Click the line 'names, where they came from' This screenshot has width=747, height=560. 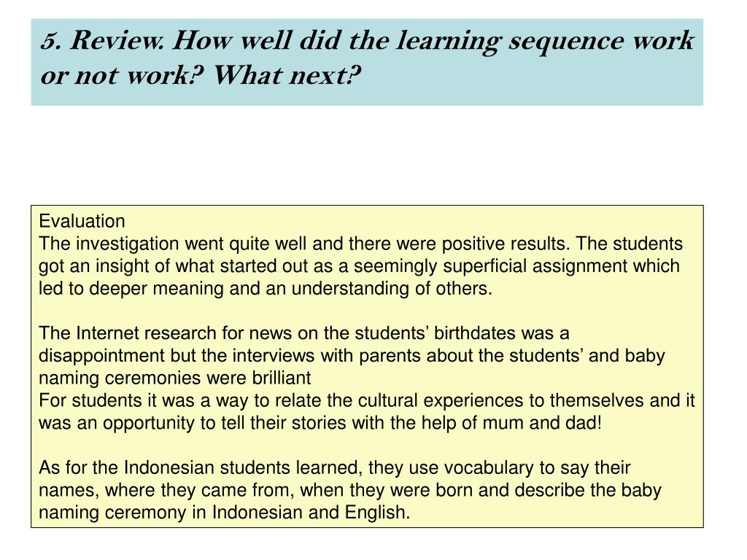pos(350,490)
